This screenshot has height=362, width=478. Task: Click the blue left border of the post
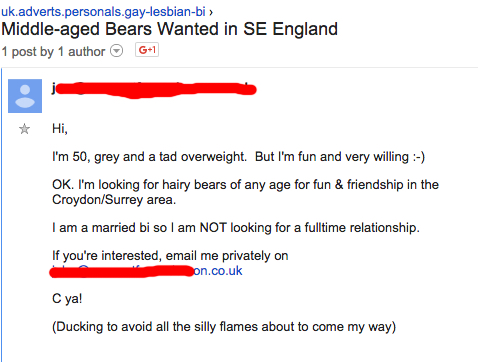[x=1, y=215]
